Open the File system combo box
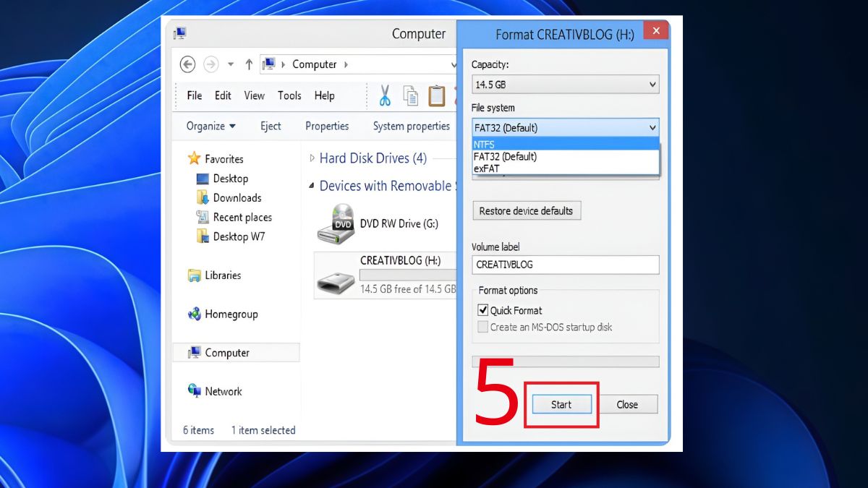This screenshot has height=488, width=868. [x=565, y=128]
